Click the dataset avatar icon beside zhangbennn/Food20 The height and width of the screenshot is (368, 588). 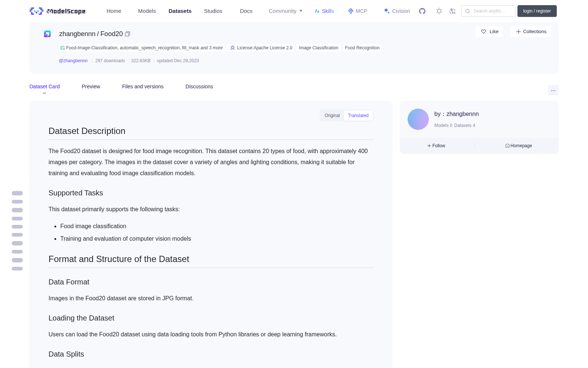(47, 34)
